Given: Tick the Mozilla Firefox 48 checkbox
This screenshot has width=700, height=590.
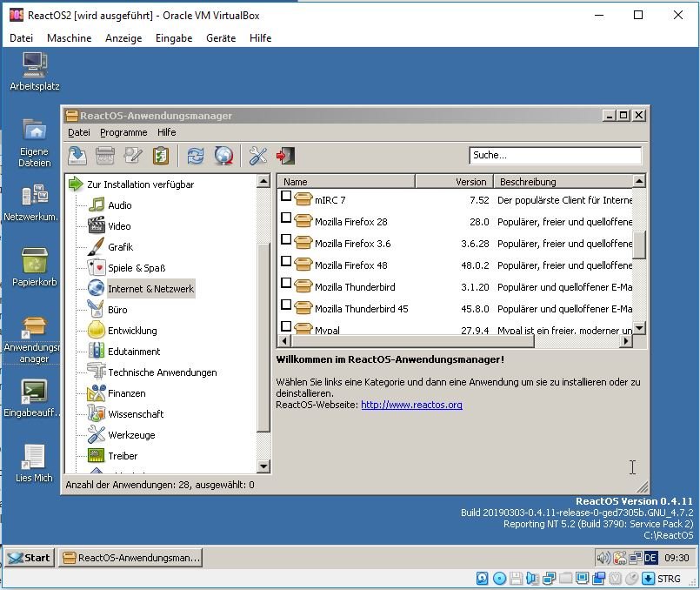Looking at the screenshot, I should (286, 263).
